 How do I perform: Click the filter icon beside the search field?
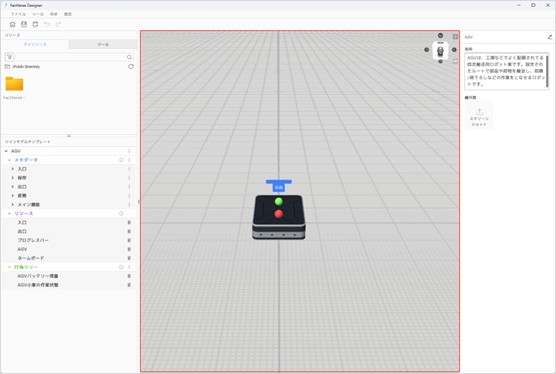coord(9,57)
